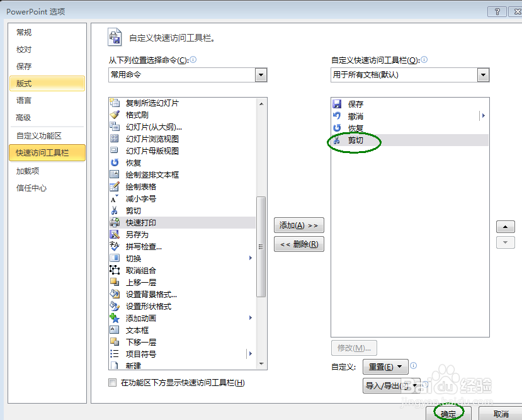522x420 pixels.
Task: Select the Slide Master View (幻灯片母版视图) icon
Action: tap(115, 150)
